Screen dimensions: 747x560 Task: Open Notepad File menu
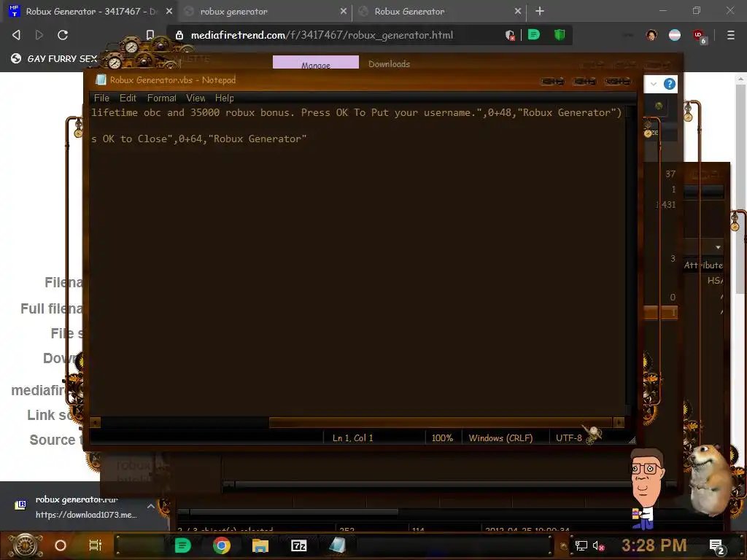101,98
